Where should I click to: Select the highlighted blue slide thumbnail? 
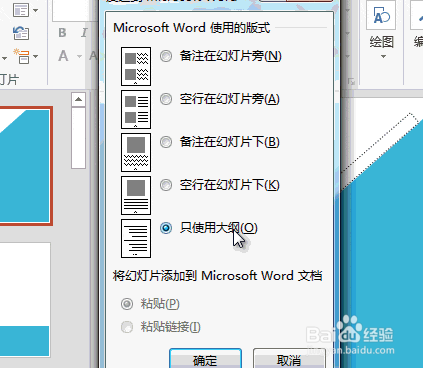point(25,166)
